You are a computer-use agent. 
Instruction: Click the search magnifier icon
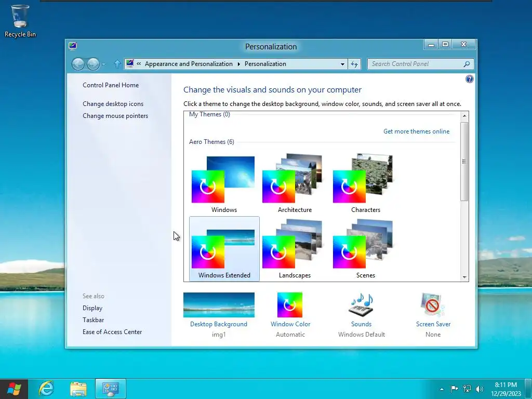[467, 64]
